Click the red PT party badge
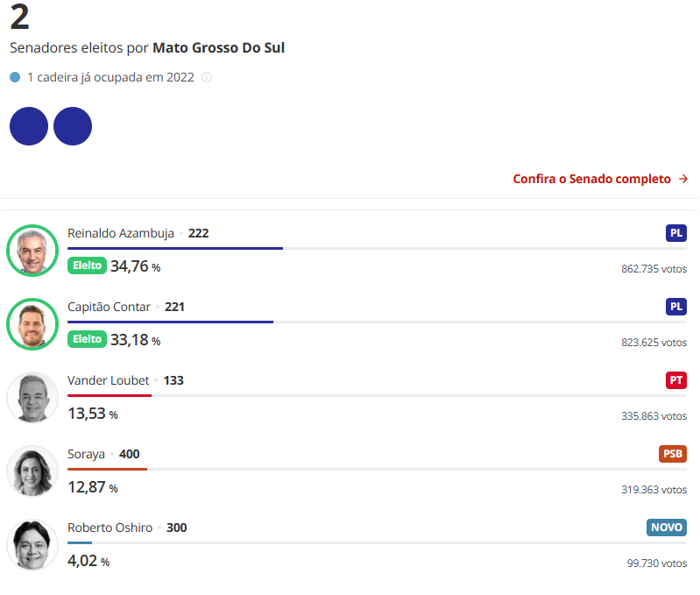Image resolution: width=700 pixels, height=595 pixels. pos(675,380)
